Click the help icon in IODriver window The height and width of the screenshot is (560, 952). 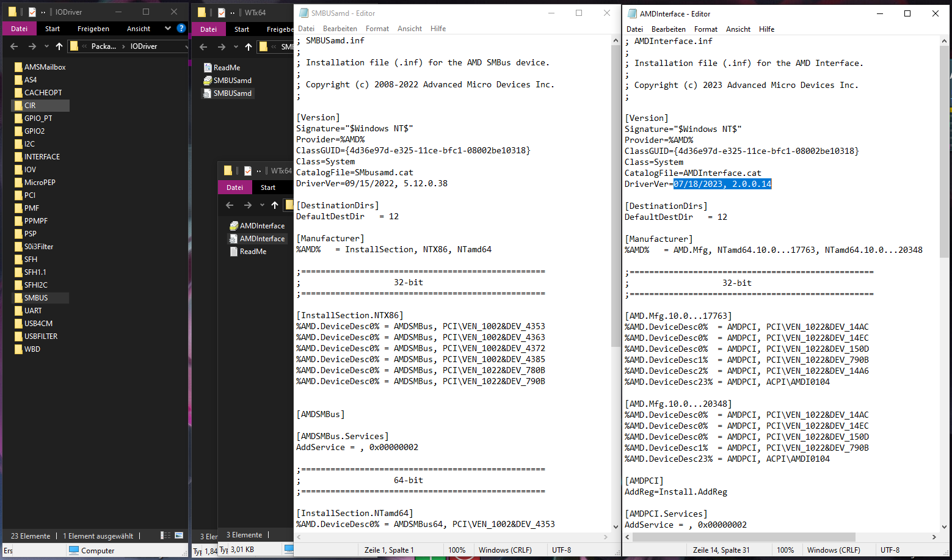click(x=181, y=28)
